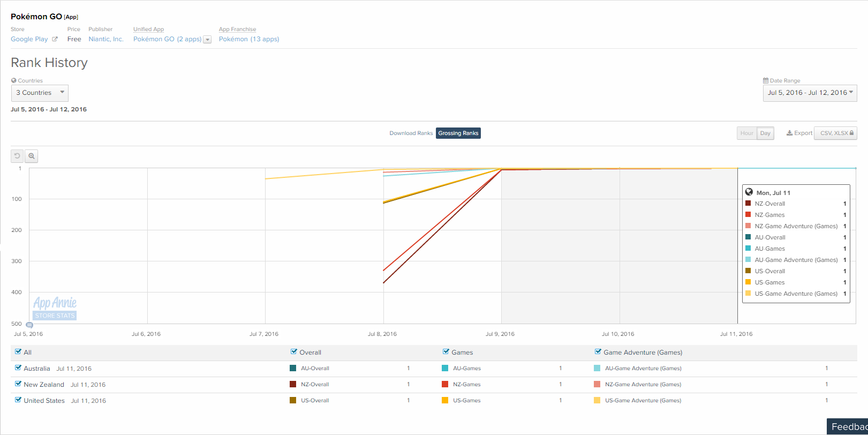Switch to Download Ranks tab

411,133
